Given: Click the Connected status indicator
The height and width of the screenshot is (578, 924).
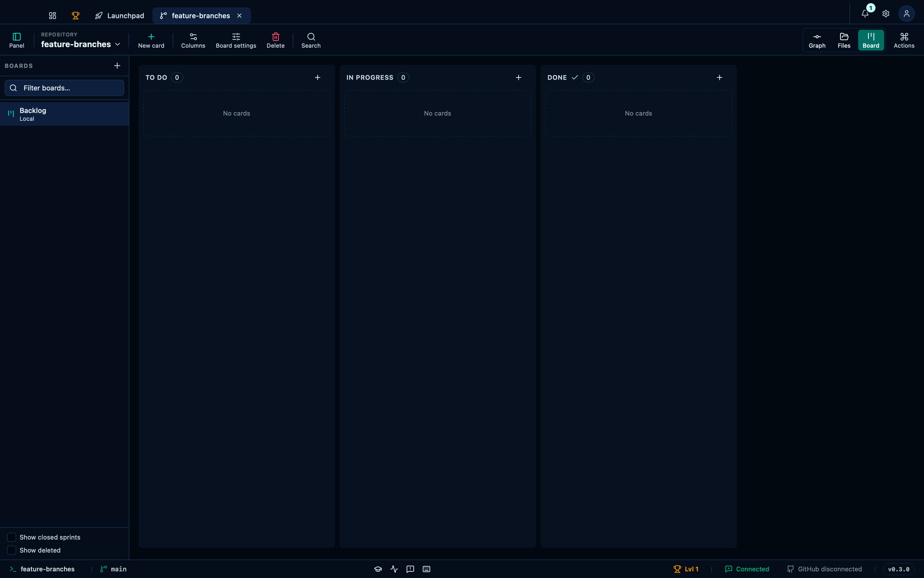Looking at the screenshot, I should tap(747, 569).
